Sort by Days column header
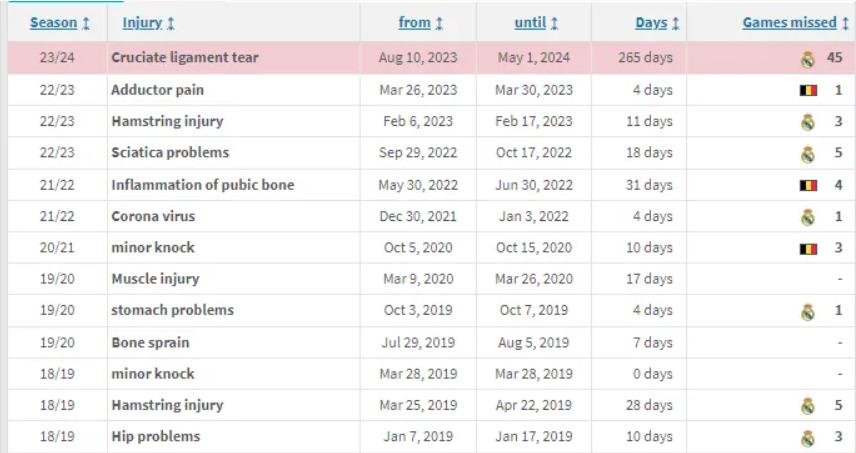 click(x=651, y=23)
